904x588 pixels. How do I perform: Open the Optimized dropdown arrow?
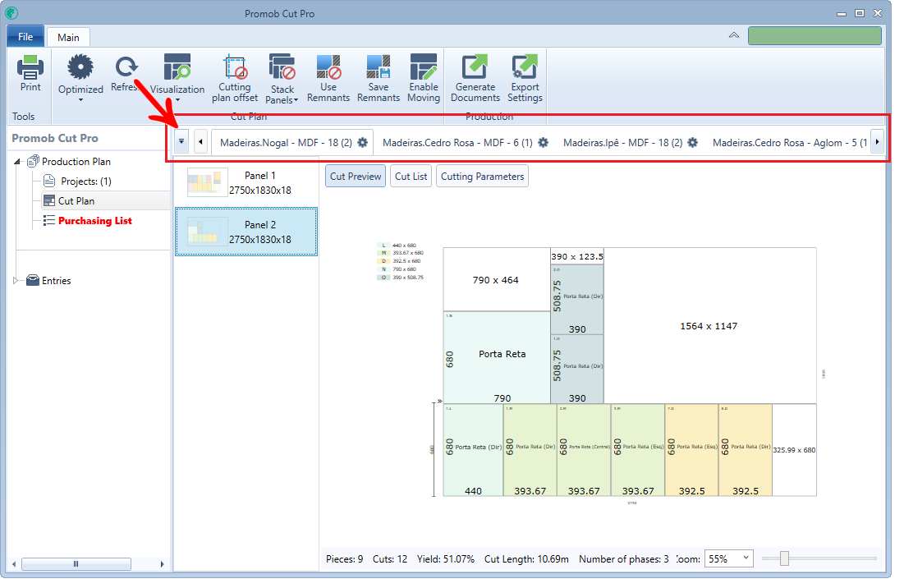pyautogui.click(x=80, y=100)
